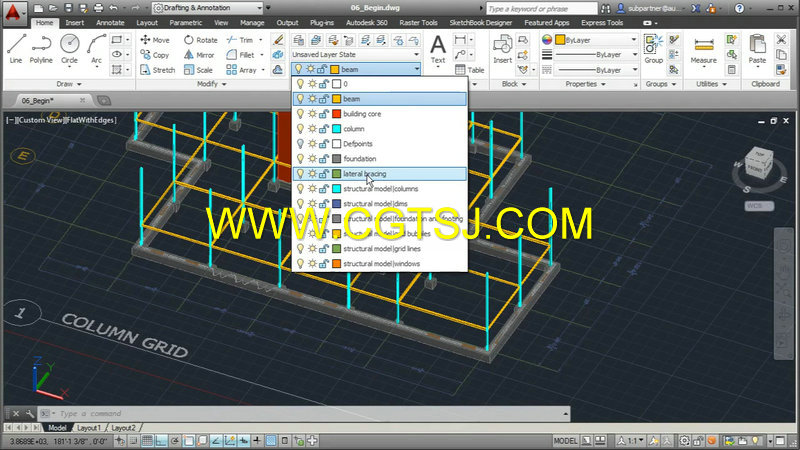Image resolution: width=800 pixels, height=450 pixels.
Task: Click the WCS label under ViewCube
Action: tap(759, 206)
